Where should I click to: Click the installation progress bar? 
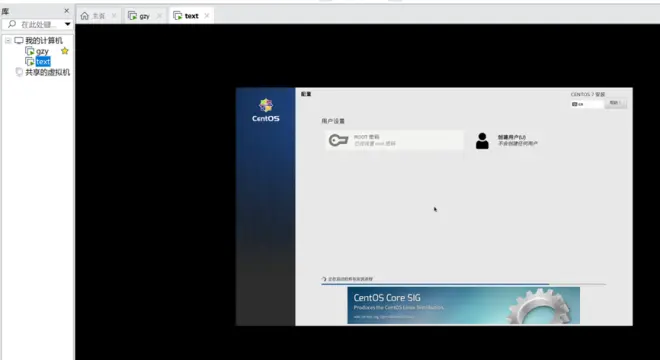[463, 284]
